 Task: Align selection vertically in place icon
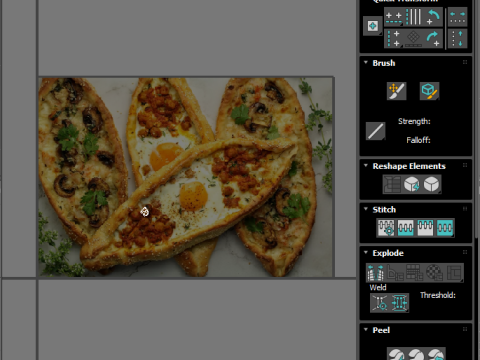point(413,17)
